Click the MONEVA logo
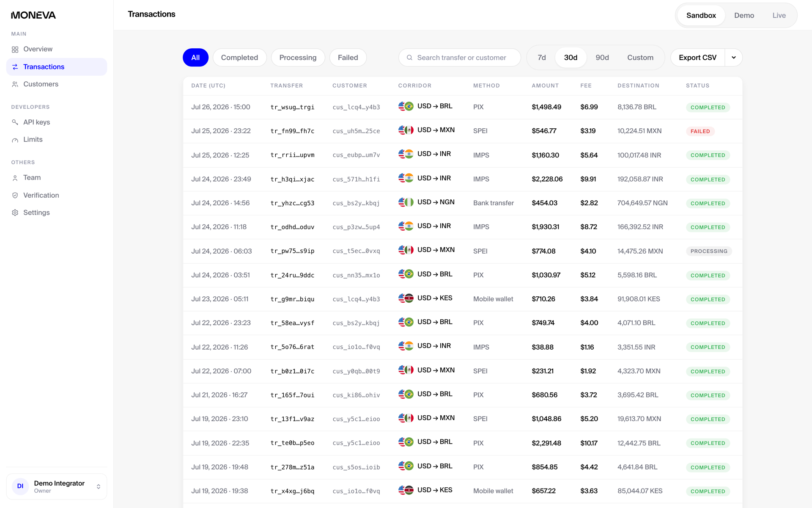This screenshot has width=812, height=508. coord(33,15)
